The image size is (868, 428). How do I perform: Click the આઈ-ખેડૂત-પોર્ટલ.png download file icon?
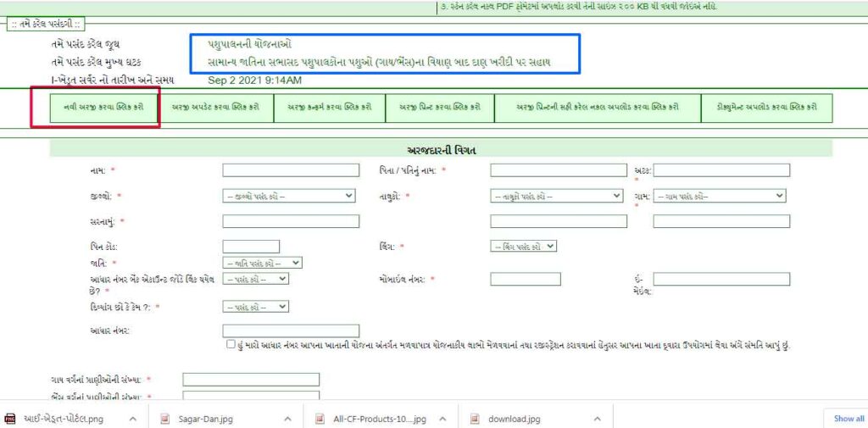tap(10, 419)
